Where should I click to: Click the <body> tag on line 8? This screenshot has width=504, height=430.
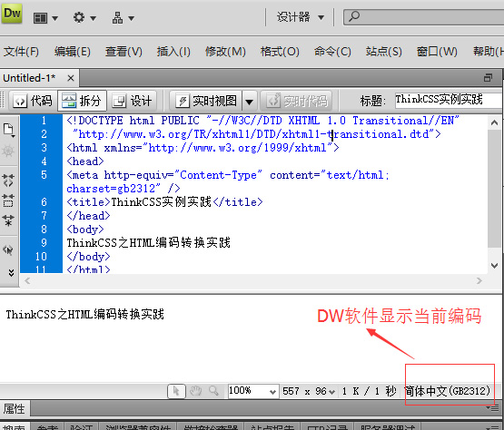pos(85,230)
